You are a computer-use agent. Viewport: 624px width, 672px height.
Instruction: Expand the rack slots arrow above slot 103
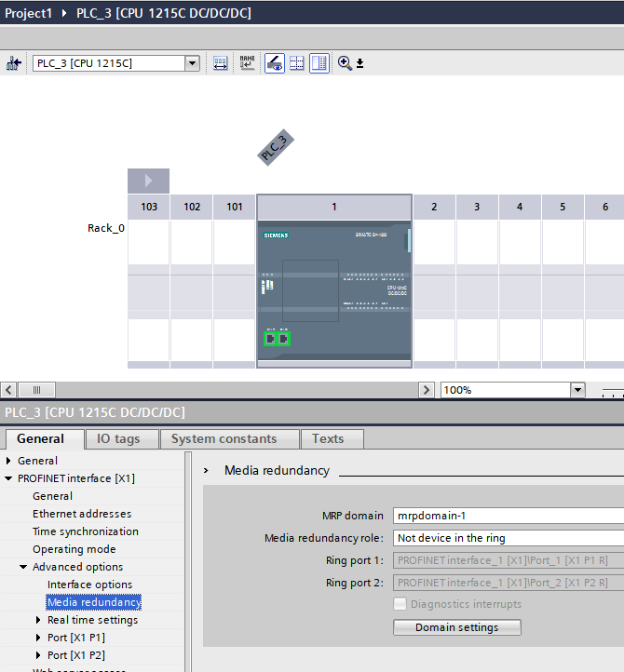[x=148, y=181]
